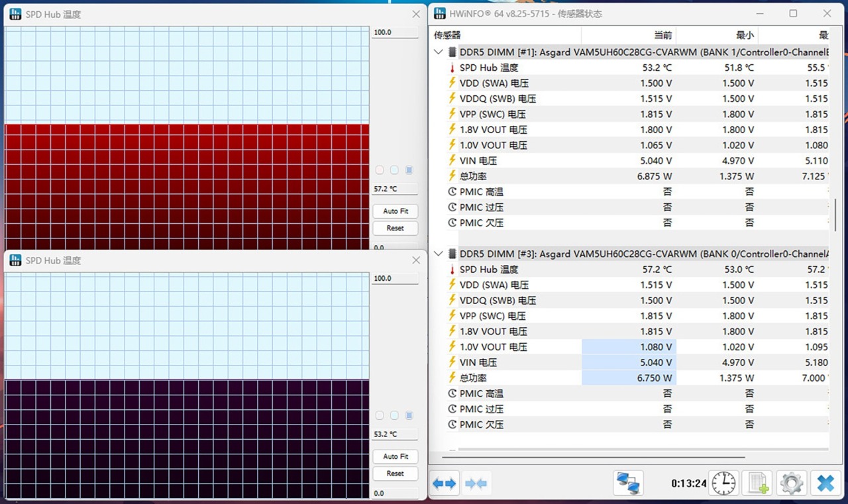This screenshot has height=504, width=848.
Task: Collapse the DDR5 DIMM [#1] sensor group
Action: 438,52
